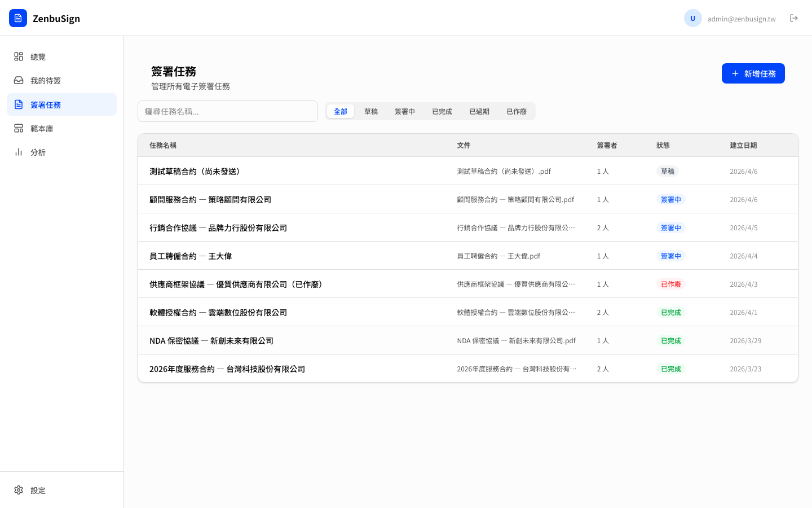Go to 我的待簽 in sidebar
Screen dimensions: 812x508
pos(61,81)
